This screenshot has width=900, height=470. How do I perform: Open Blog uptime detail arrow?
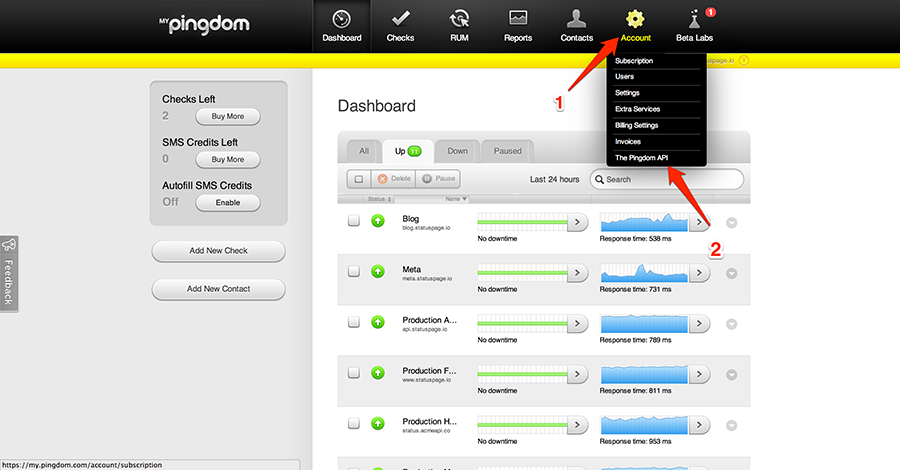click(x=577, y=222)
